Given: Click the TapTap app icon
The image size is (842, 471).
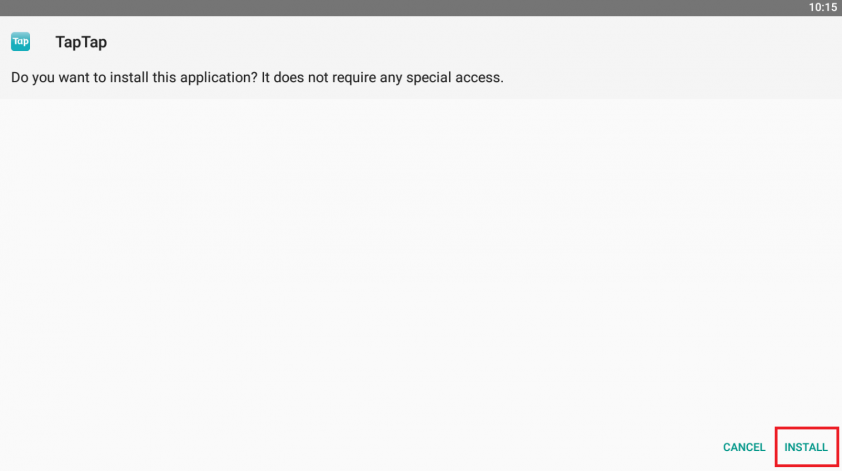Looking at the screenshot, I should click(x=20, y=41).
